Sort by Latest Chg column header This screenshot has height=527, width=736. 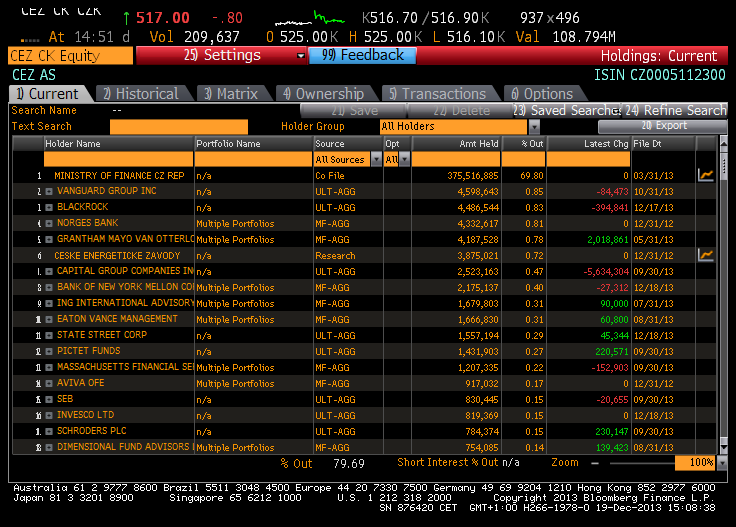click(x=589, y=144)
